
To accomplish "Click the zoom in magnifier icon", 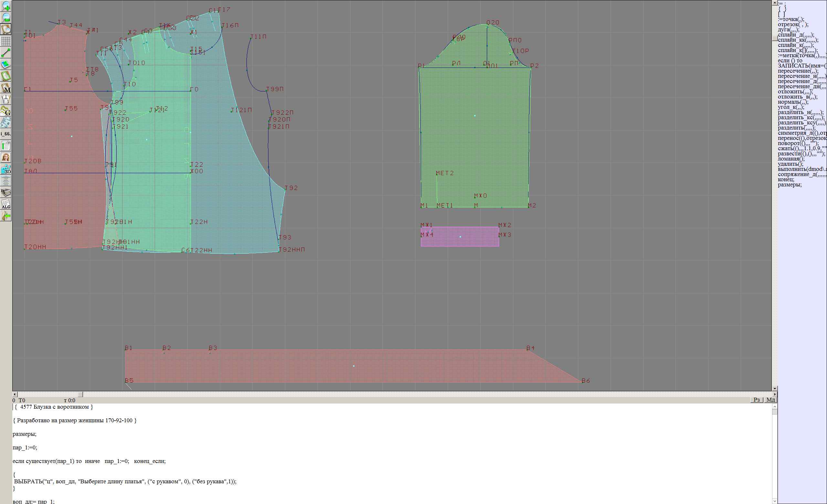I will click(x=6, y=6).
